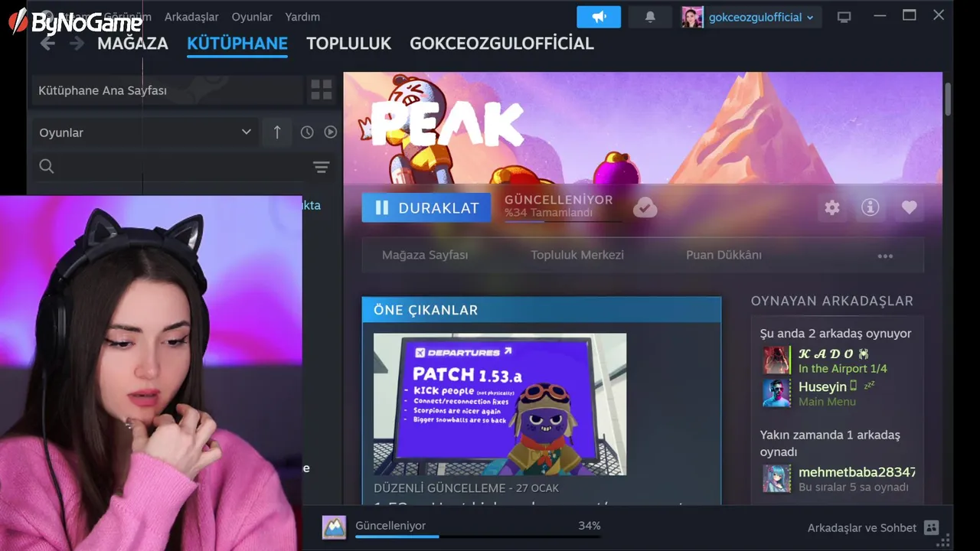
Task: Expand more links ellipsis menu
Action: click(x=885, y=256)
